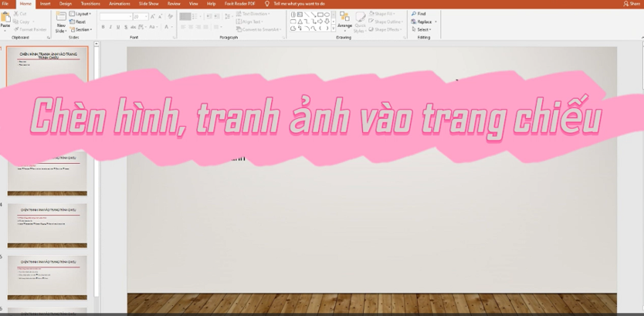This screenshot has height=316, width=644.
Task: Toggle Strikethrough formatting
Action: click(x=133, y=27)
